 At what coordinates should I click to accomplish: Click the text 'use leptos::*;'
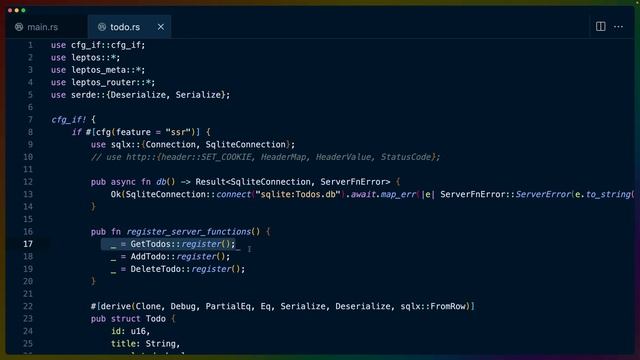(x=86, y=58)
